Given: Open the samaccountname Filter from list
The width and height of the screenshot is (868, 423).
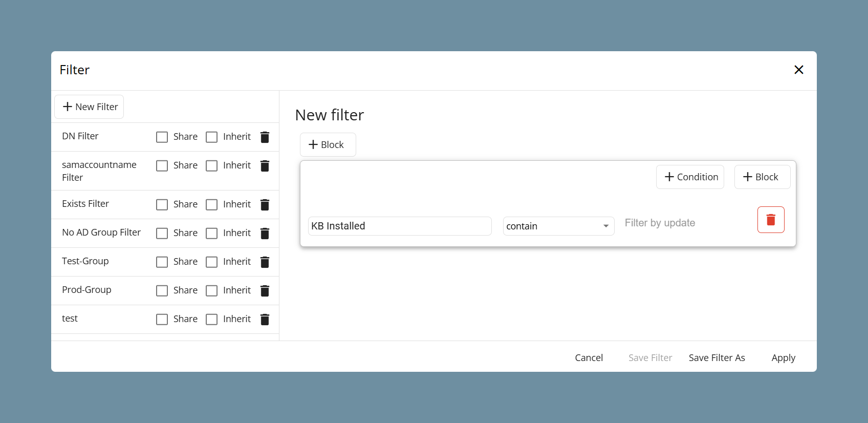Looking at the screenshot, I should click(x=99, y=171).
